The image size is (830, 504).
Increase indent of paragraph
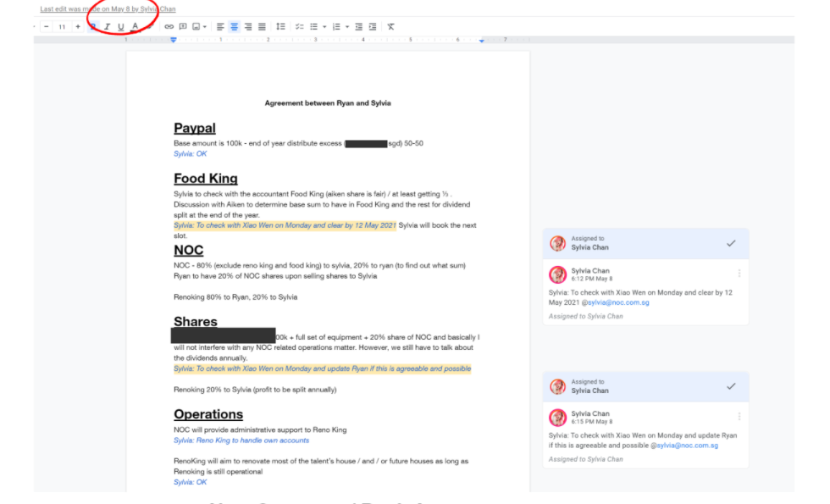[373, 27]
